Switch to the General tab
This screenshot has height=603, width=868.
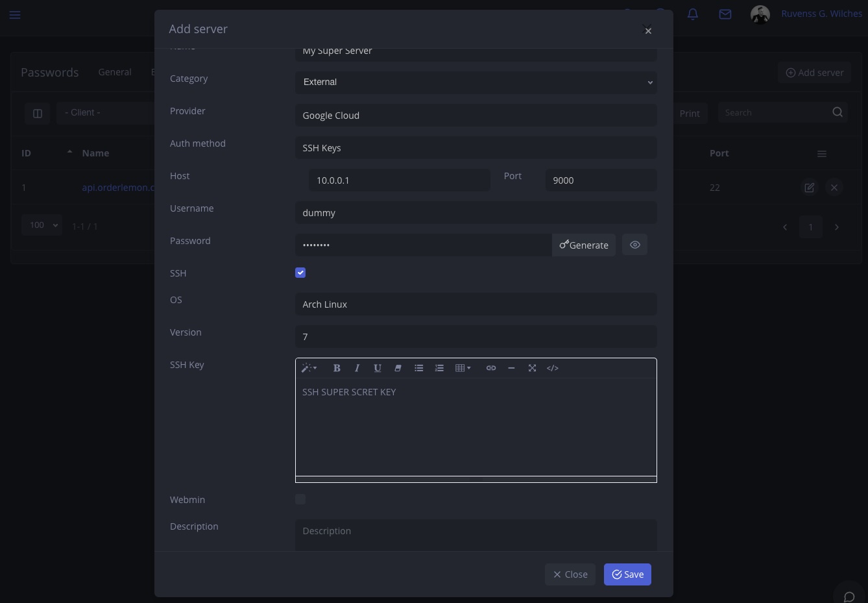114,72
